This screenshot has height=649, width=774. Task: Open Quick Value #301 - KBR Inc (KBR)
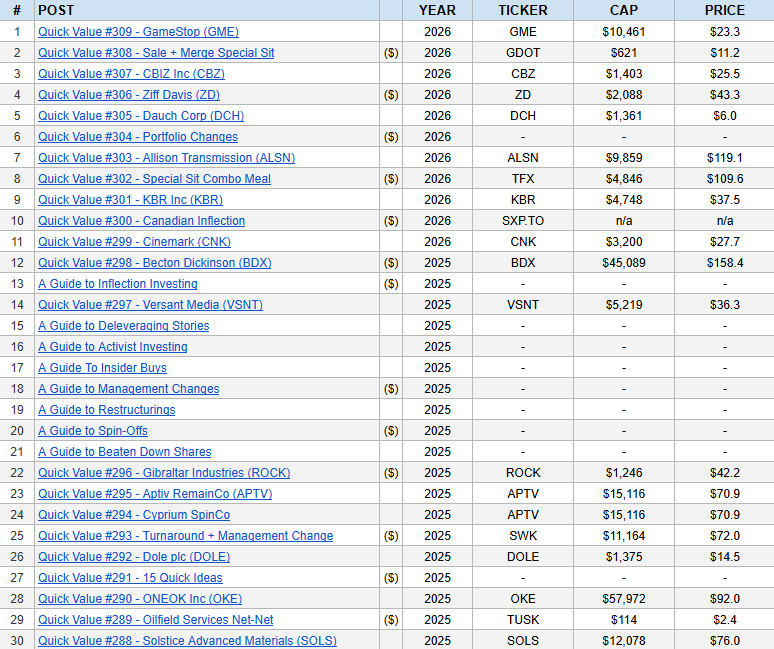click(x=130, y=199)
